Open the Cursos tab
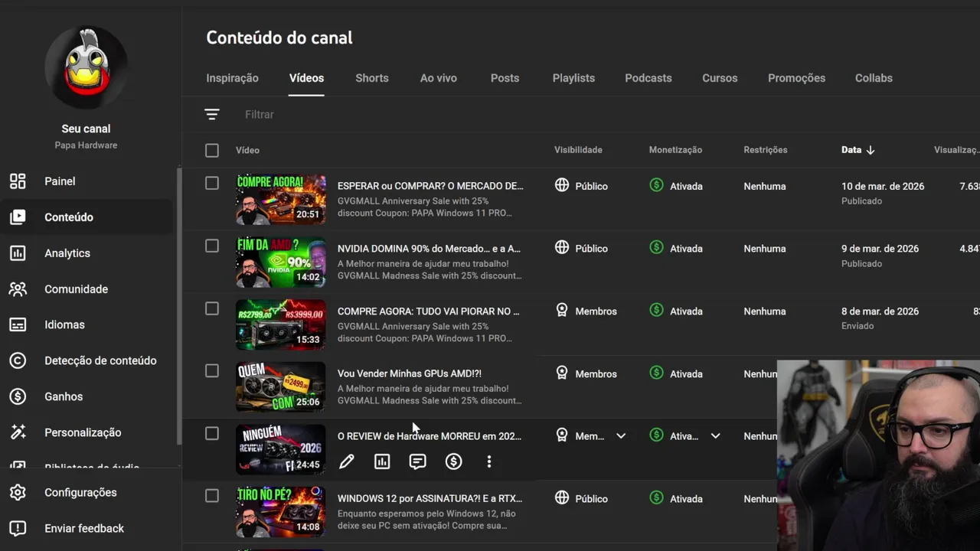Image resolution: width=980 pixels, height=551 pixels. tap(720, 78)
